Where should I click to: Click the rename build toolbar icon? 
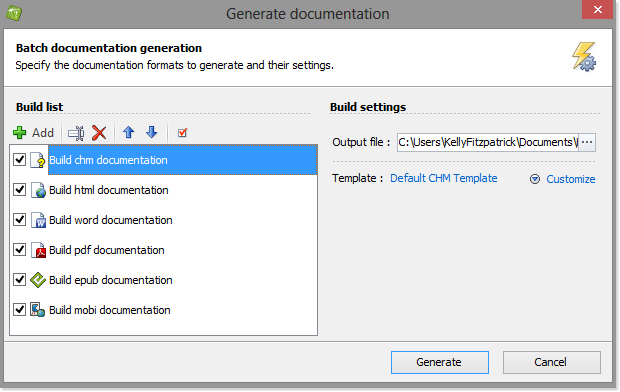click(x=76, y=133)
